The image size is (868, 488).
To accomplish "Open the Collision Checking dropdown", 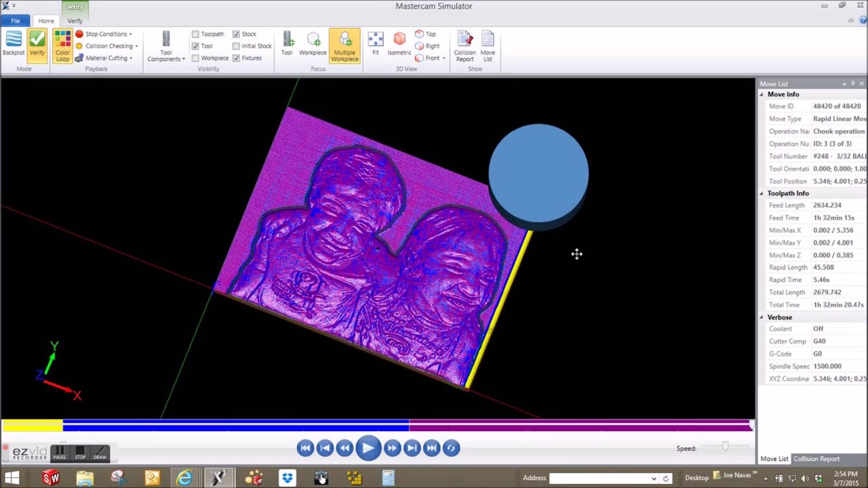I will coord(107,46).
